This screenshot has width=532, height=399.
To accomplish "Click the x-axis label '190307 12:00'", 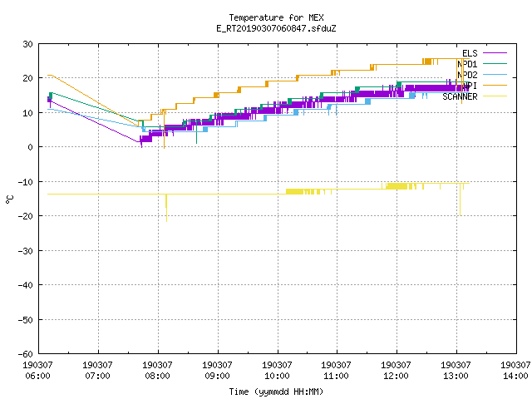I will (x=396, y=371).
